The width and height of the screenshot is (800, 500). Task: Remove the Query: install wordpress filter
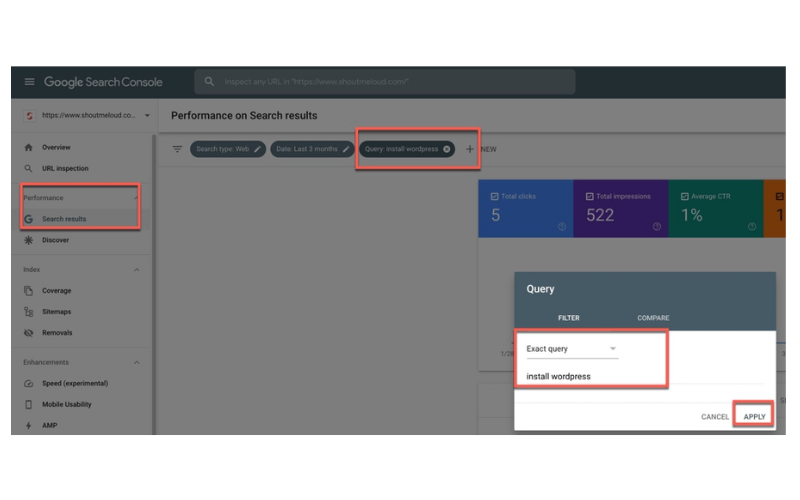point(446,149)
